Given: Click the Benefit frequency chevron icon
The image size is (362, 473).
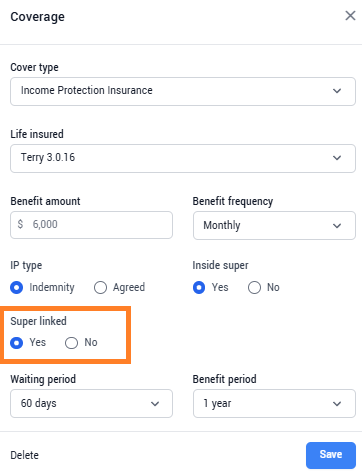Looking at the screenshot, I should (x=337, y=226).
